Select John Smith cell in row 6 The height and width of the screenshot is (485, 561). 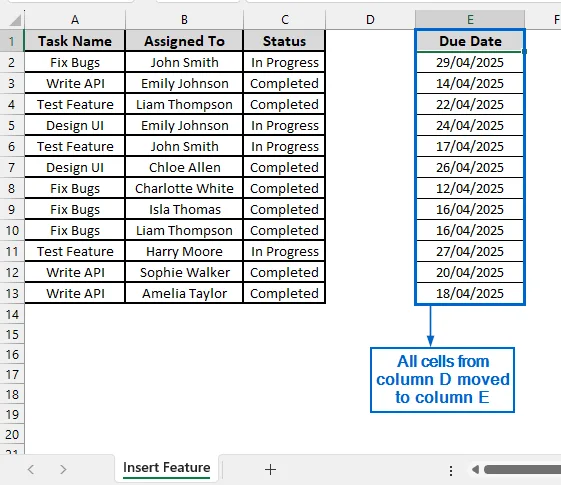coord(184,146)
